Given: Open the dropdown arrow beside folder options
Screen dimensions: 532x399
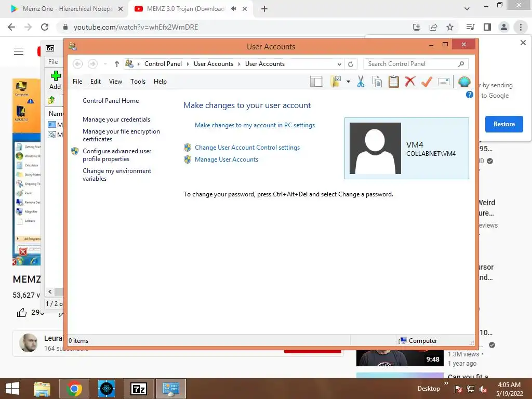Looking at the screenshot, I should point(349,82).
